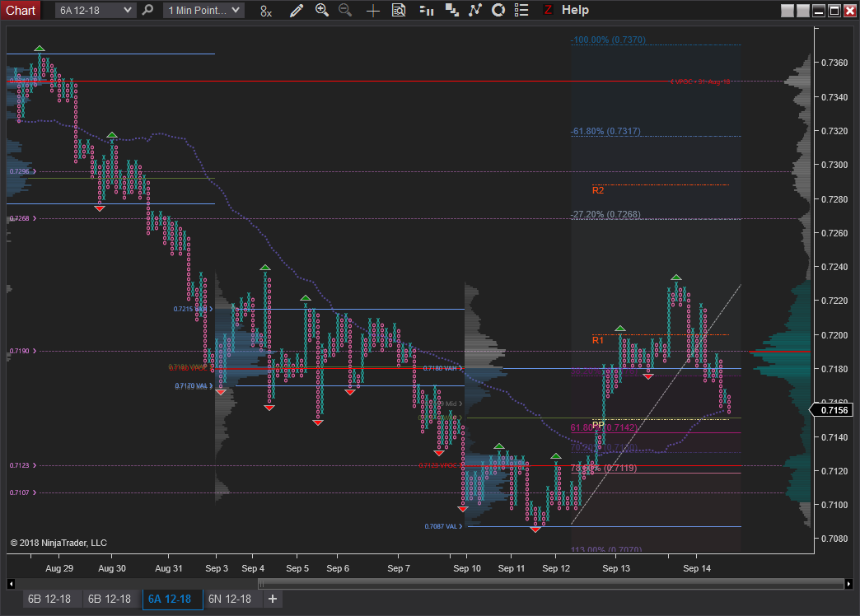
Task: Open the data box icon
Action: point(399,10)
